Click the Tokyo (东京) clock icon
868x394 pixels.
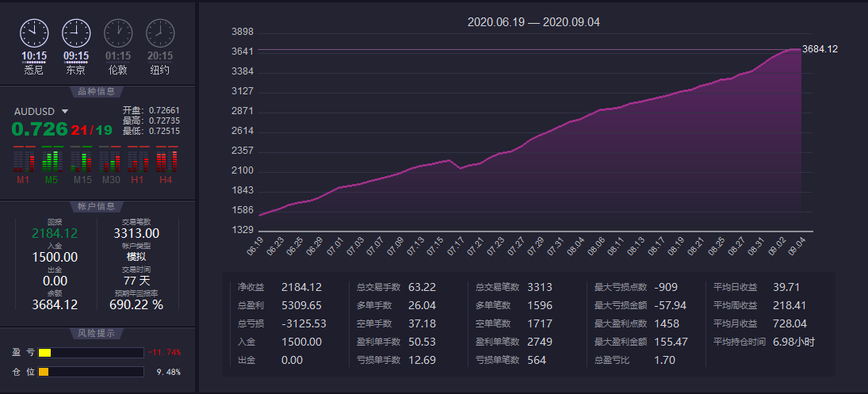pyautogui.click(x=76, y=33)
